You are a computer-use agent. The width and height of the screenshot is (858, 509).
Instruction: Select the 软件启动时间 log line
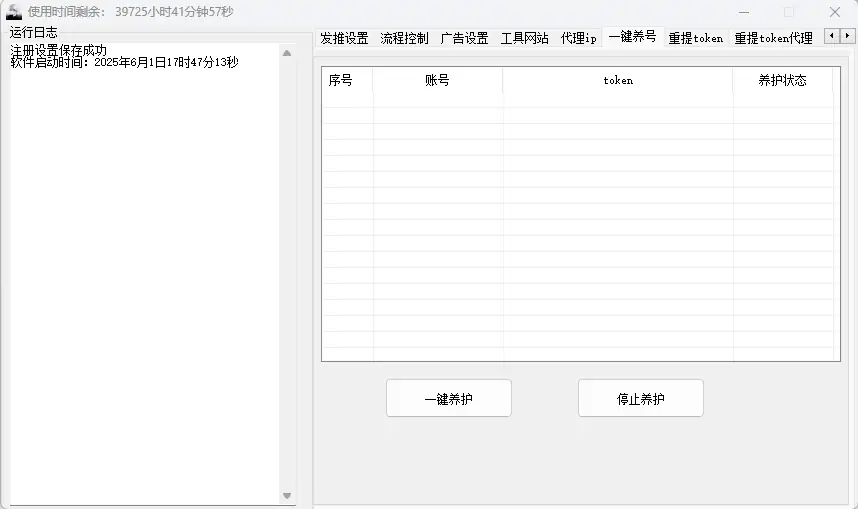click(x=125, y=62)
